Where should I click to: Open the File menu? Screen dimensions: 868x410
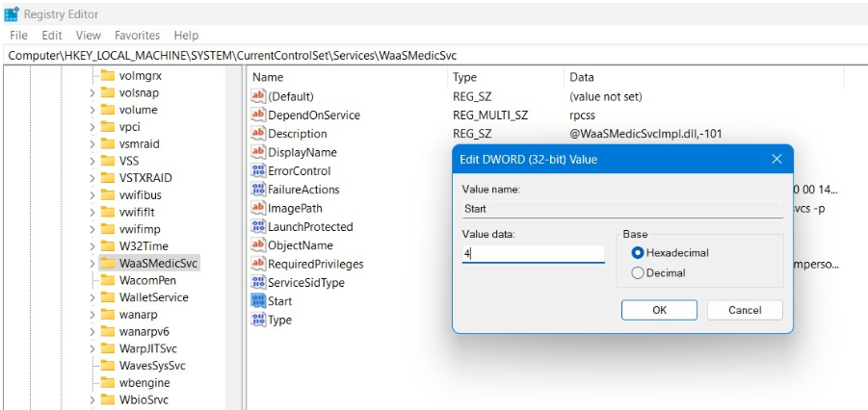[19, 36]
